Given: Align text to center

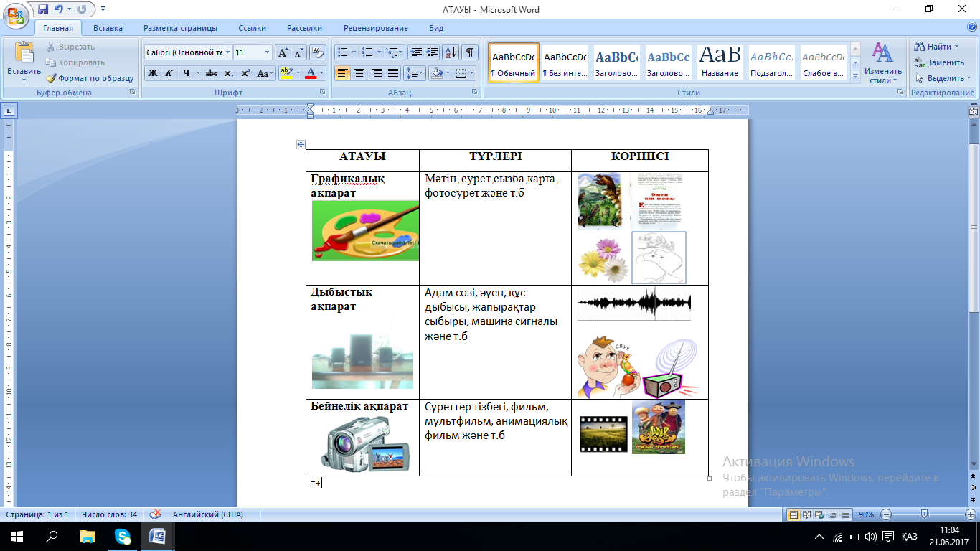Looking at the screenshot, I should tap(359, 73).
